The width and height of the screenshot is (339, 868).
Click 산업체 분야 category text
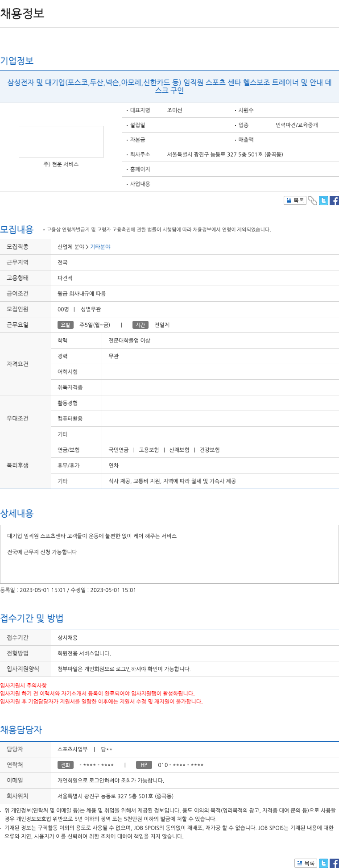pos(70,247)
